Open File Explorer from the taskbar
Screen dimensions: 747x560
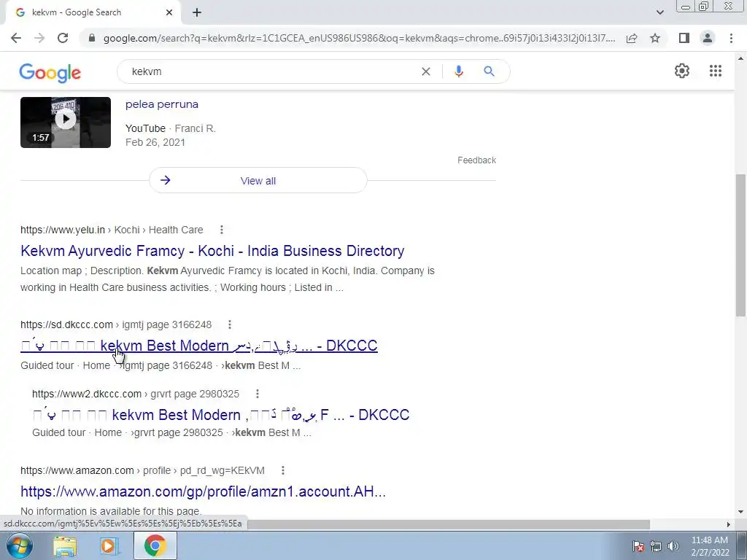[x=65, y=545]
